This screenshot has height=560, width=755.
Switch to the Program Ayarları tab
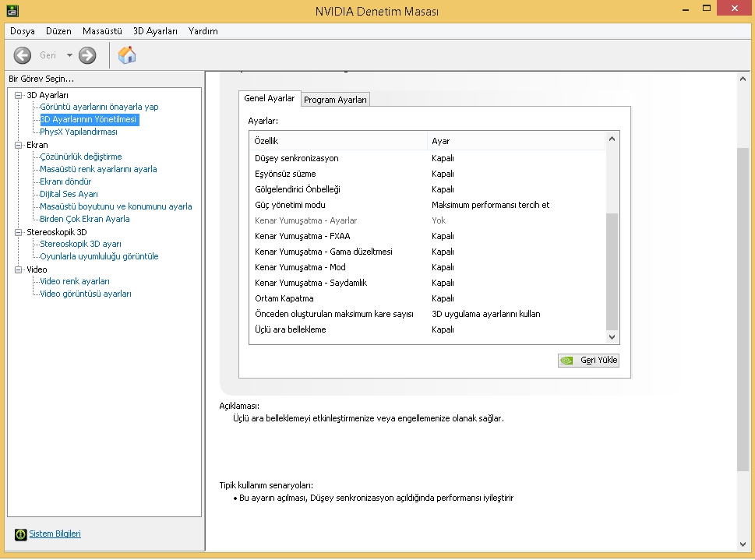335,100
